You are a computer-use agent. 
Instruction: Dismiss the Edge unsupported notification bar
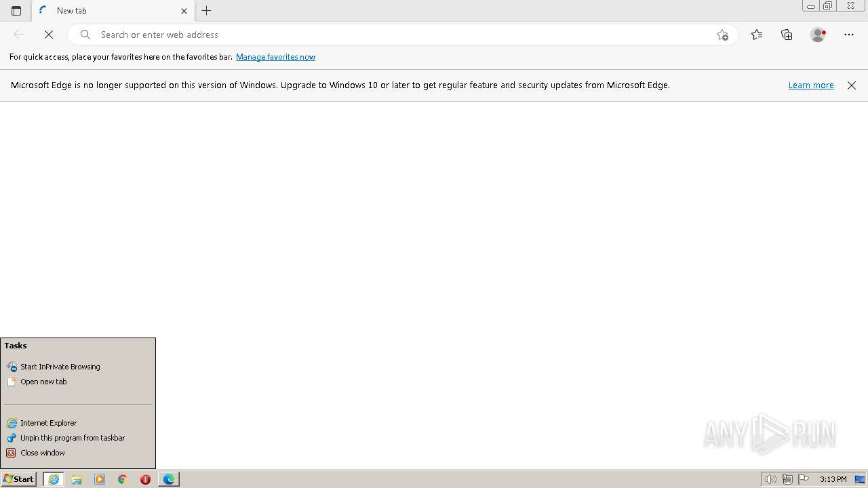pos(852,85)
